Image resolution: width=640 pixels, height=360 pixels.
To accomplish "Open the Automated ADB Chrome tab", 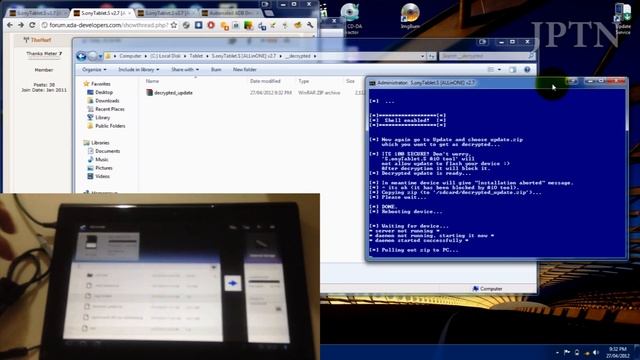I will (x=231, y=13).
